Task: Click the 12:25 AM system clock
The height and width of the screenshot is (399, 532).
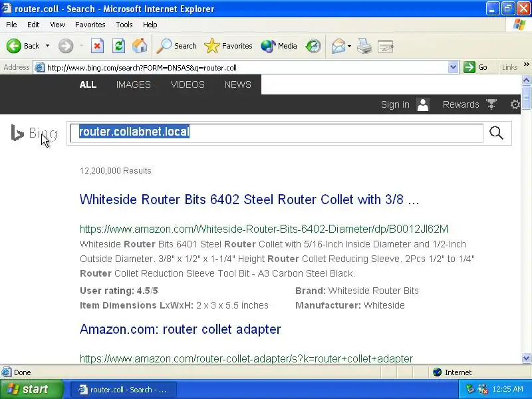Action: coord(508,389)
